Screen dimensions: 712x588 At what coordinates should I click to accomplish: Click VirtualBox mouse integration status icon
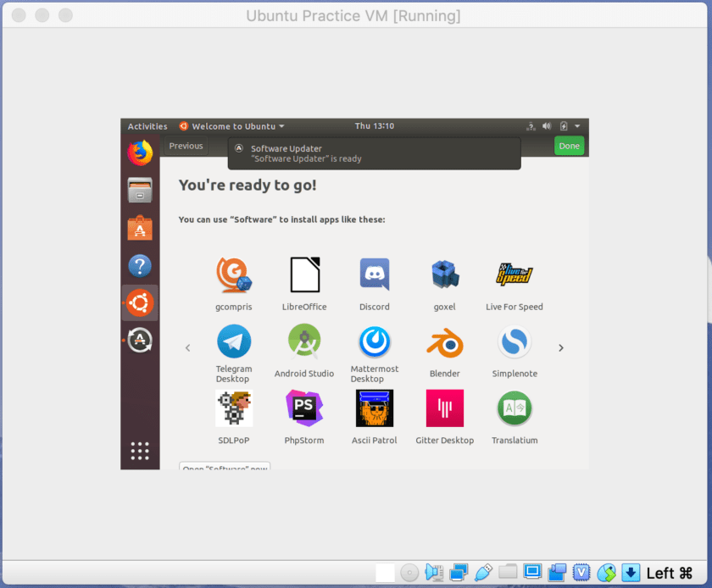(606, 573)
